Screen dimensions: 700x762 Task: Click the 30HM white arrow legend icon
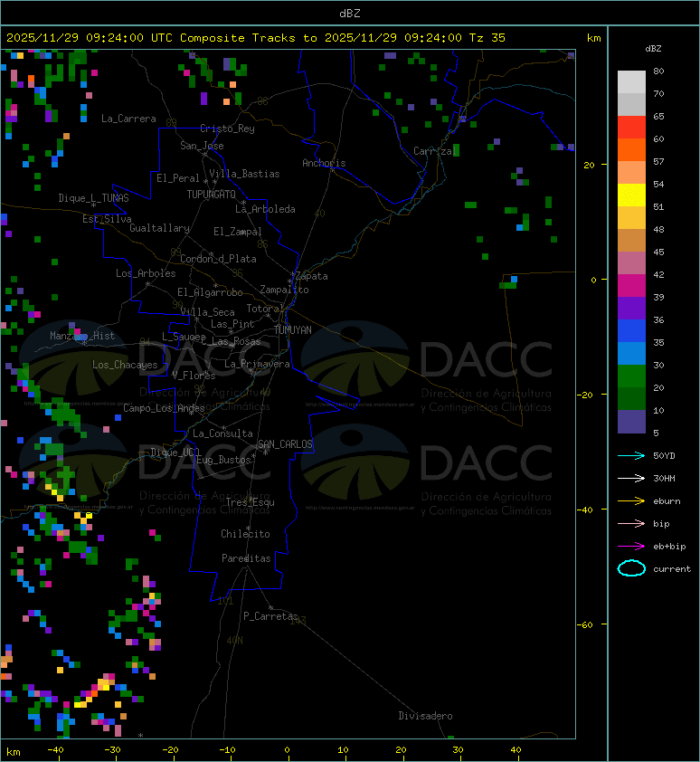tap(631, 479)
